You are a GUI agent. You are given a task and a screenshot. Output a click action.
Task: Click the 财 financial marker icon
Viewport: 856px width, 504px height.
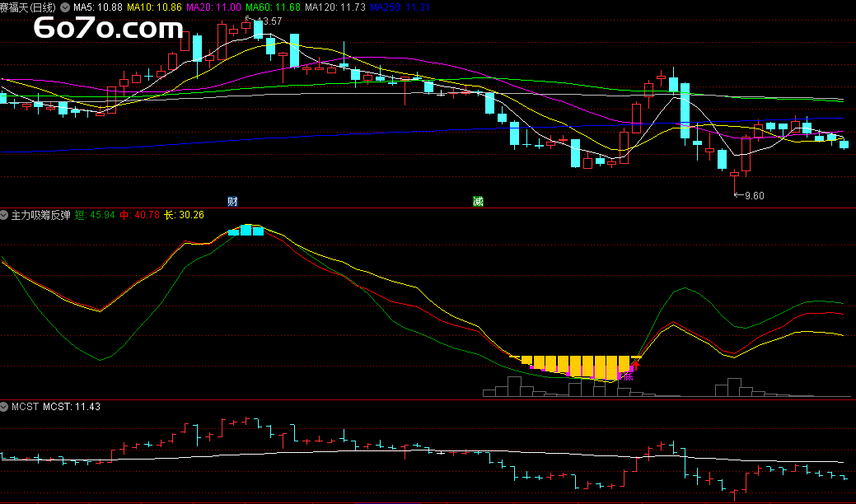232,202
